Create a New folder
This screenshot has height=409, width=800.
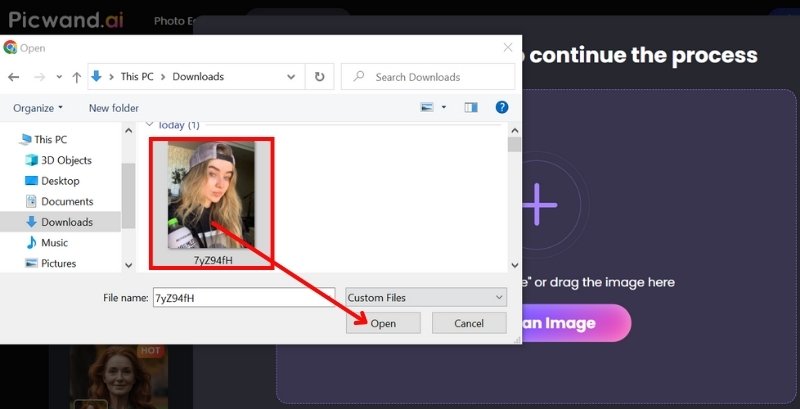(x=114, y=108)
